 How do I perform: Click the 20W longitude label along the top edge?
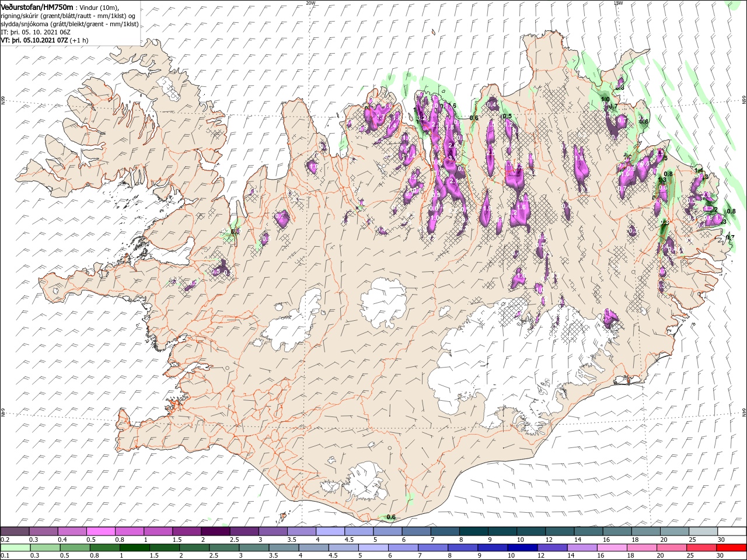(310, 2)
